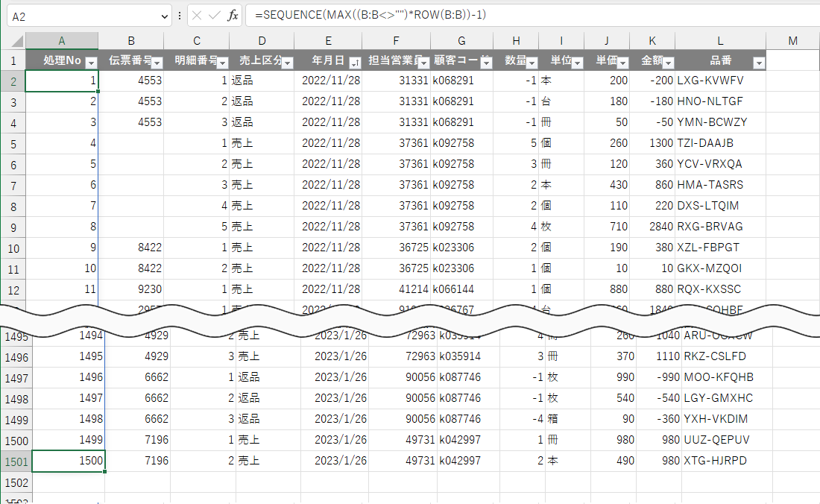The height and width of the screenshot is (504, 820).
Task: Click amount cell 1110 in row 1496
Action: (659, 356)
